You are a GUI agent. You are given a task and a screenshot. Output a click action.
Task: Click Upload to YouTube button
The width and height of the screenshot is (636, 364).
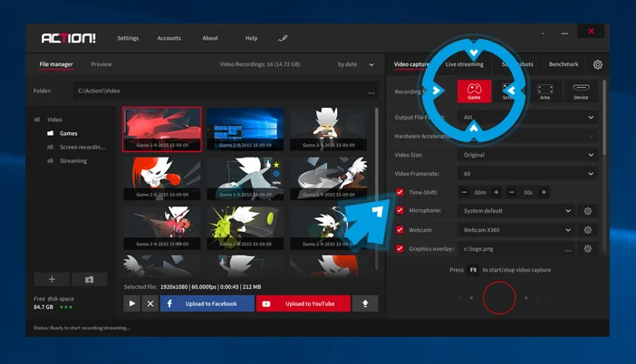tap(303, 303)
